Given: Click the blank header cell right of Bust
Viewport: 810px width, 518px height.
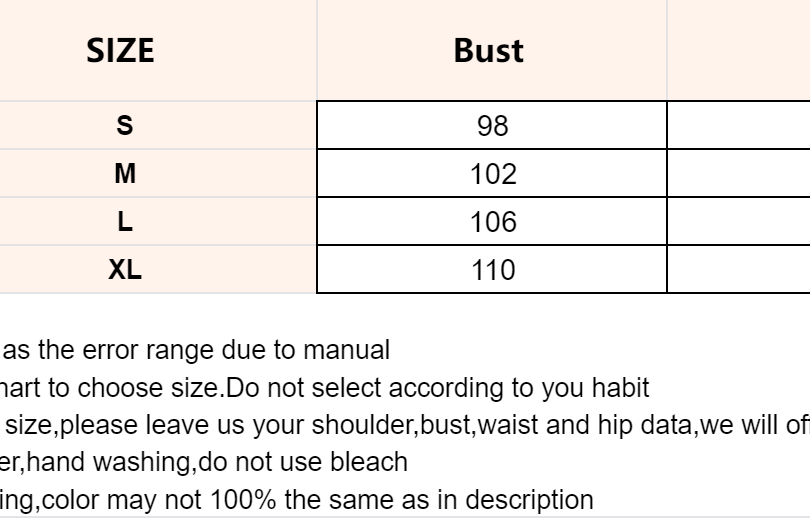Looking at the screenshot, I should (x=738, y=50).
